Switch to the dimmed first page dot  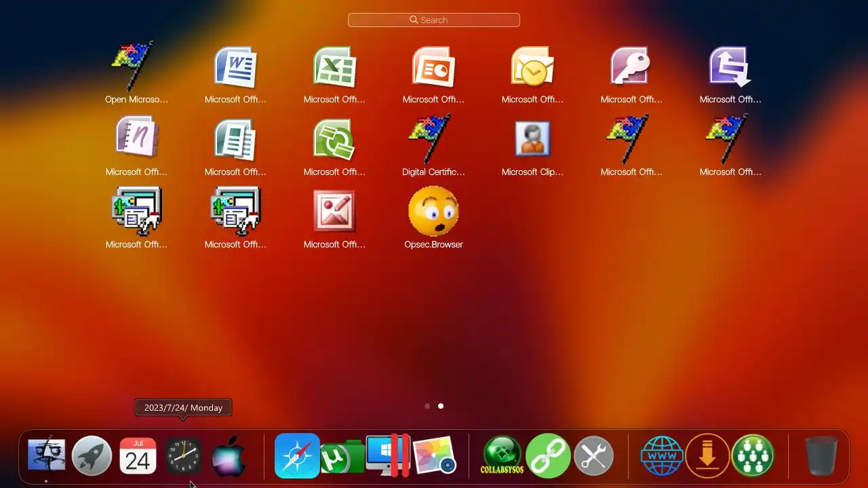(x=427, y=406)
